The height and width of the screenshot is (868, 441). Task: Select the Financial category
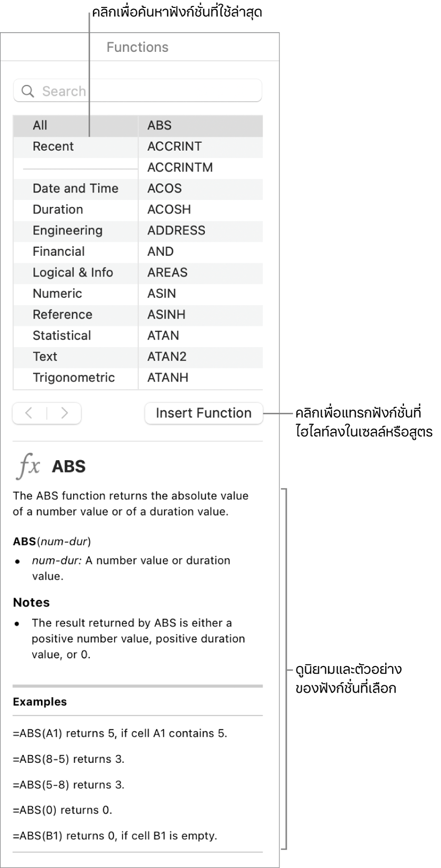click(59, 252)
